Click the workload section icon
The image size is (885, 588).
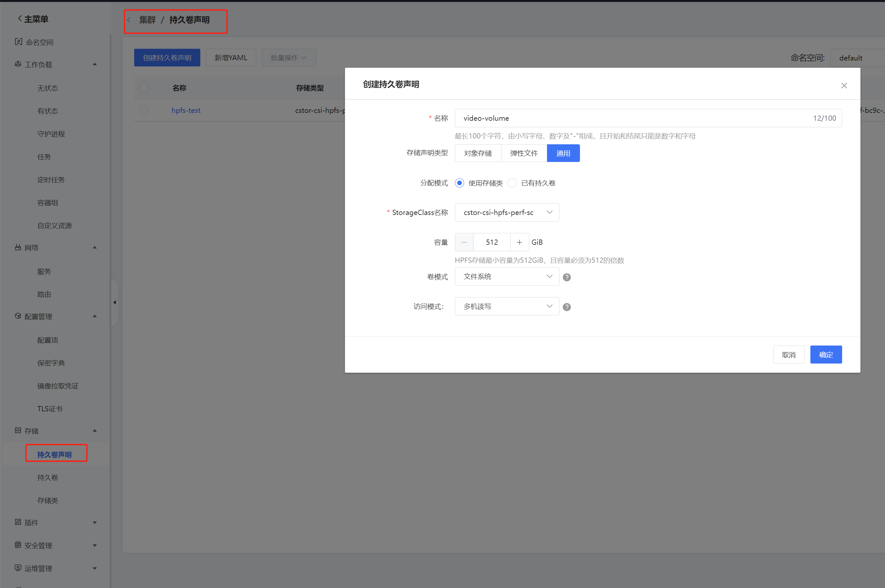pyautogui.click(x=18, y=64)
